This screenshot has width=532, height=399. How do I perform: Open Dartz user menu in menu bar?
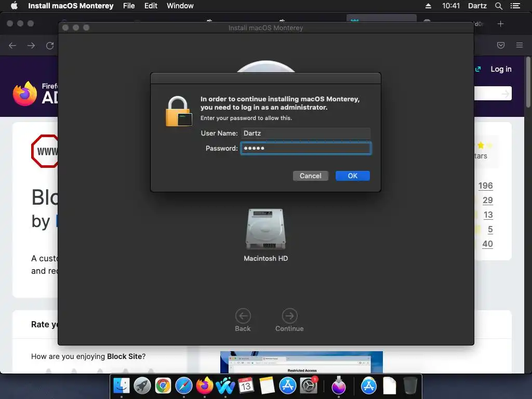coord(477,6)
